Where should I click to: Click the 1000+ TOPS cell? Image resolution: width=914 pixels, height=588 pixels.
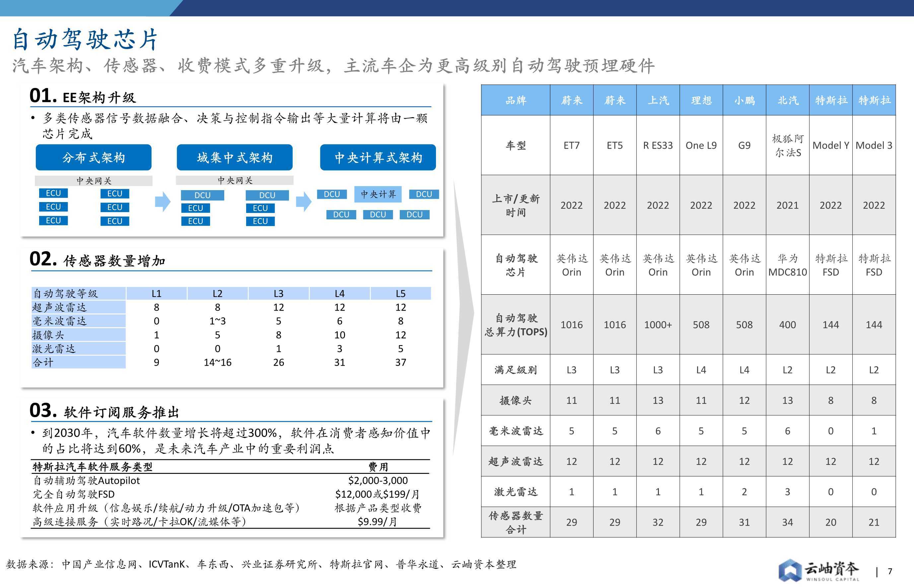tap(658, 325)
